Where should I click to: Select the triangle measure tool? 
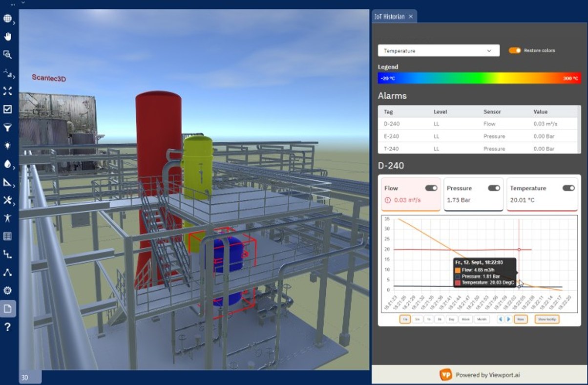(x=7, y=182)
